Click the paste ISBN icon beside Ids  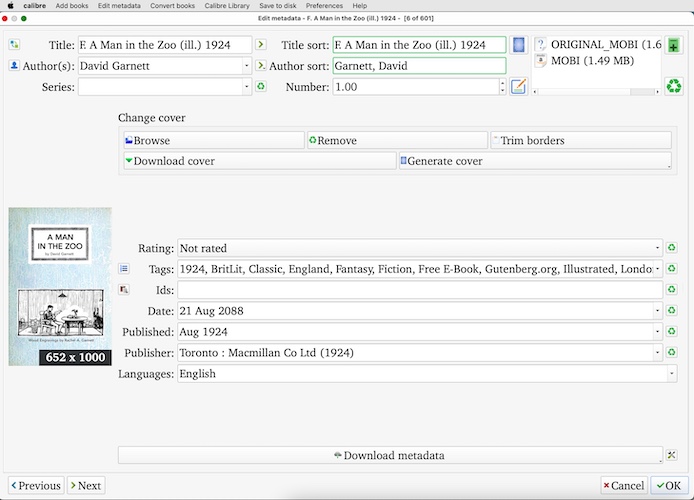point(124,290)
